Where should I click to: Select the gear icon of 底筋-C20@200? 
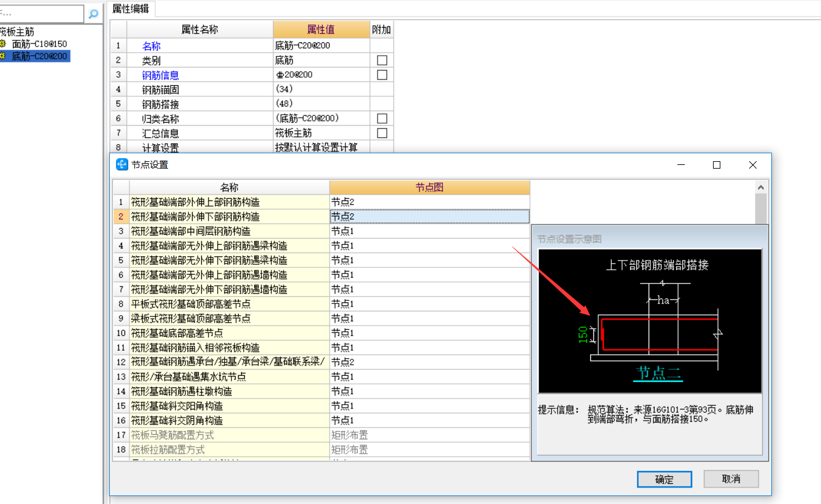(x=3, y=56)
